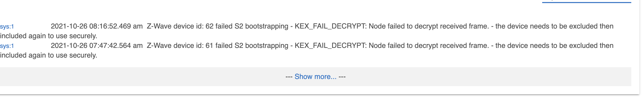Image resolution: width=644 pixels, height=107 pixels.
Task: Open the sys:1 link on the 08:16:52 entry
Action: click(7, 26)
